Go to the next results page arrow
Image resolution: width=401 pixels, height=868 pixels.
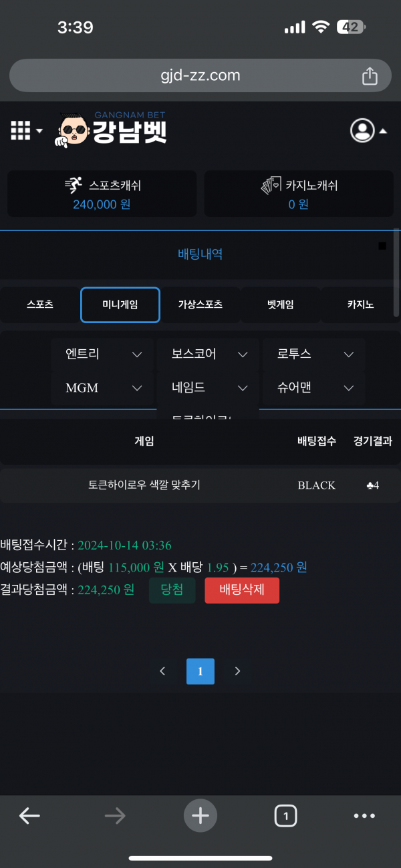tap(237, 671)
